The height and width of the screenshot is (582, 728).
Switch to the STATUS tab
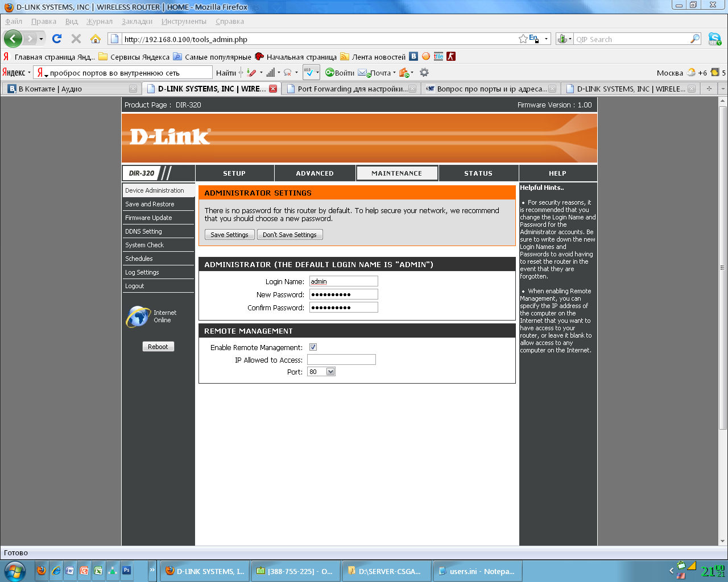click(478, 173)
